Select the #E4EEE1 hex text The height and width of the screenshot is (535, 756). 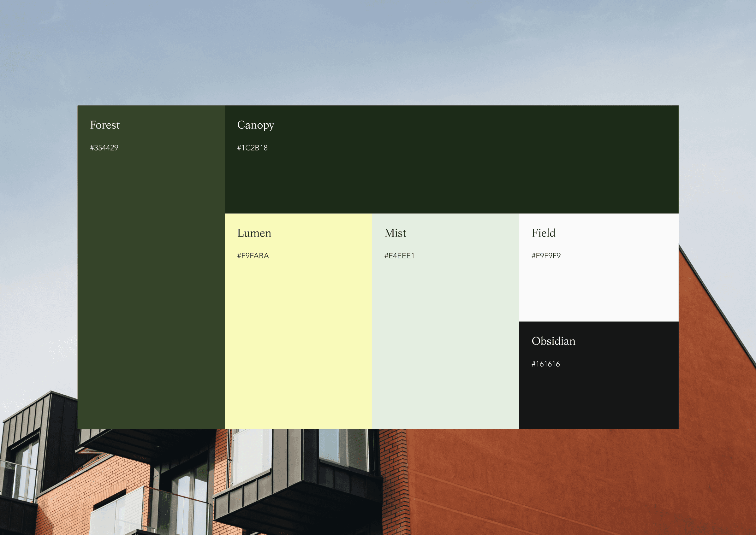click(399, 256)
